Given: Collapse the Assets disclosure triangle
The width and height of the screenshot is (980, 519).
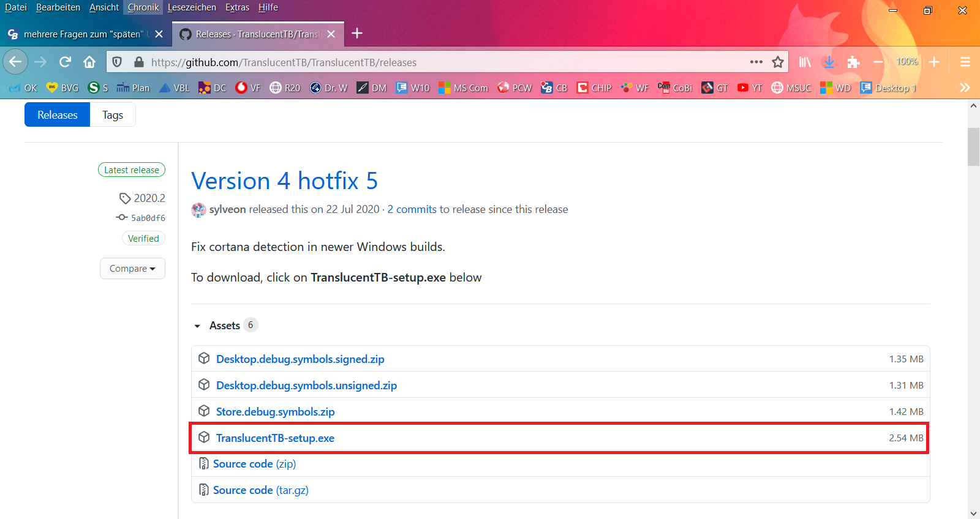Looking at the screenshot, I should [197, 326].
